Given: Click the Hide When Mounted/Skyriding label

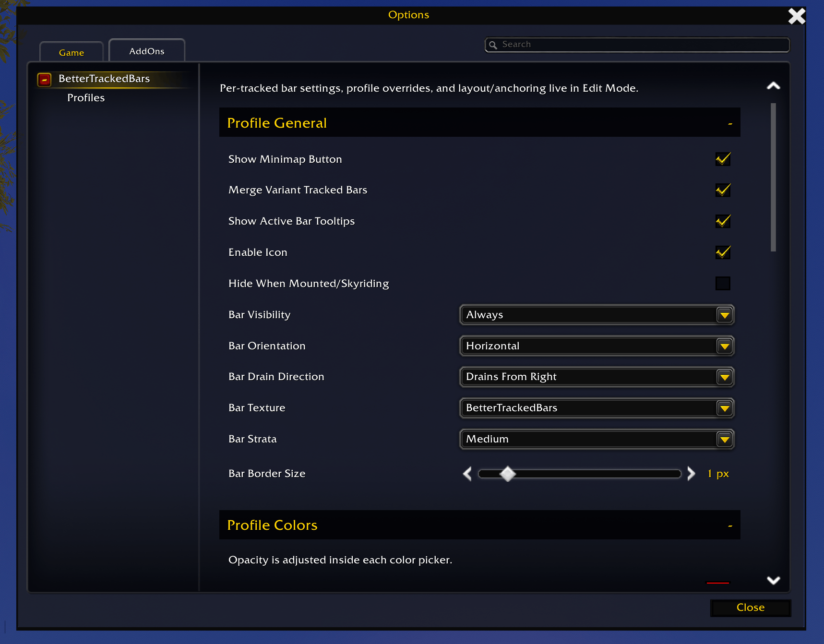Looking at the screenshot, I should pos(309,284).
